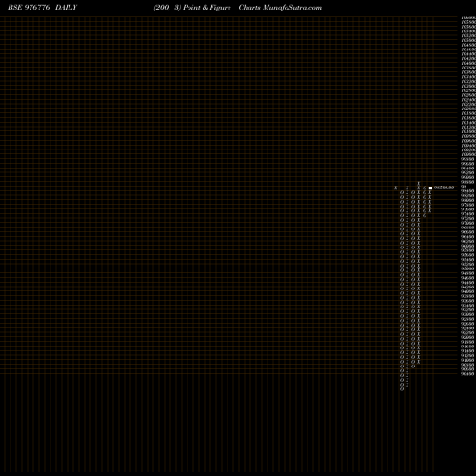The height and width of the screenshot is (476, 476).
Task: Click the "DAILY" timeframe label
Action: (66, 8)
